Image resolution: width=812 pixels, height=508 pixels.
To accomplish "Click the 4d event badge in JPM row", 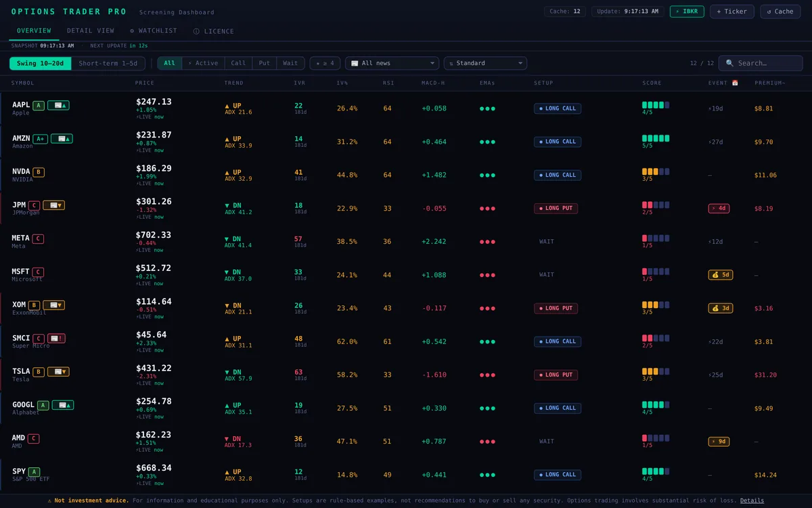I will click(719, 208).
